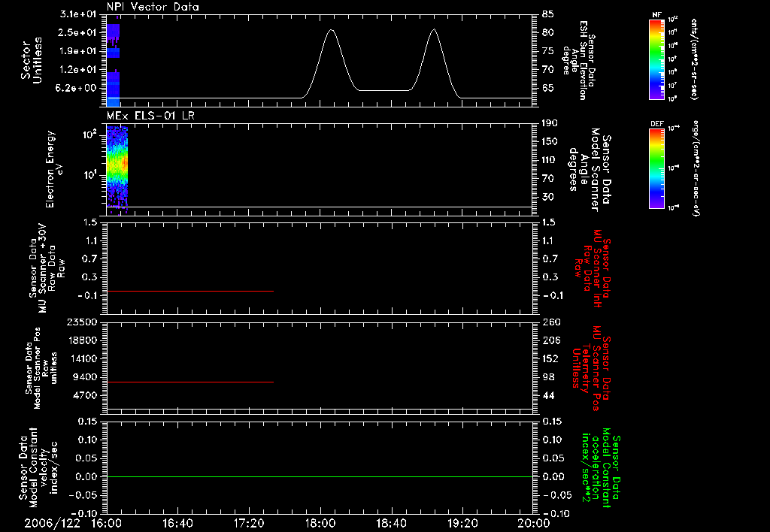Click the 18:40 time axis label

point(391,523)
